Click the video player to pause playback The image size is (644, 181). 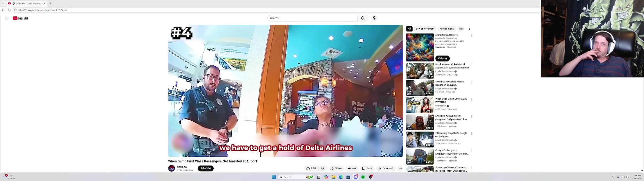pyautogui.click(x=286, y=91)
